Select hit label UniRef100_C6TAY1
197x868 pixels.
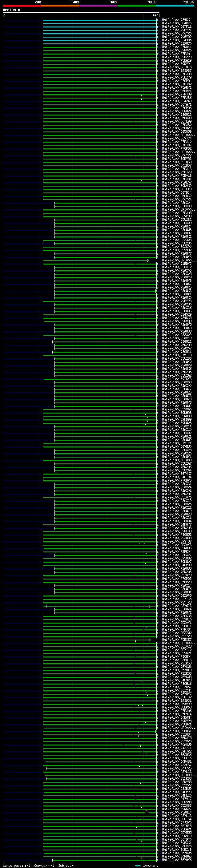click(x=177, y=104)
